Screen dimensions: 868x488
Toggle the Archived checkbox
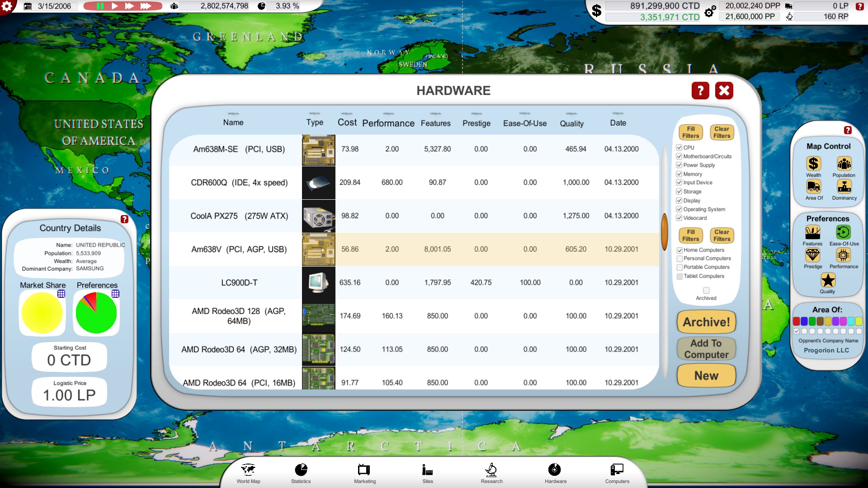coord(706,291)
